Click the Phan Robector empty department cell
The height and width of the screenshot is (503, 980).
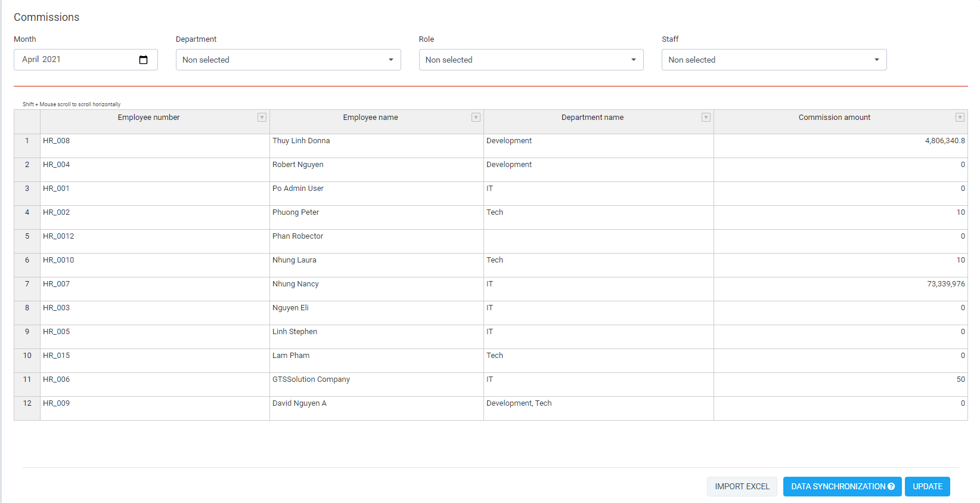pos(598,242)
